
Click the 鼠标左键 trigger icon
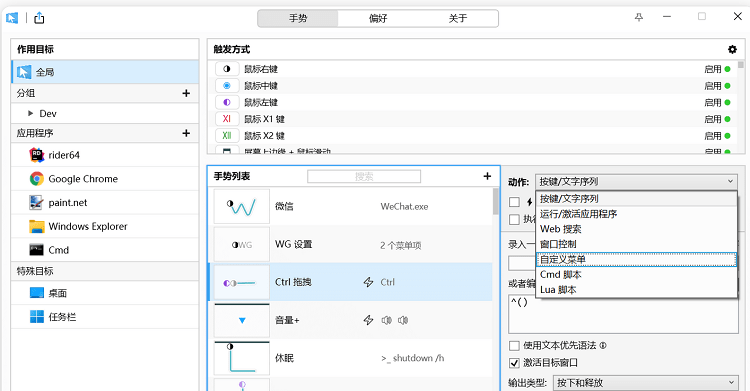tap(227, 102)
